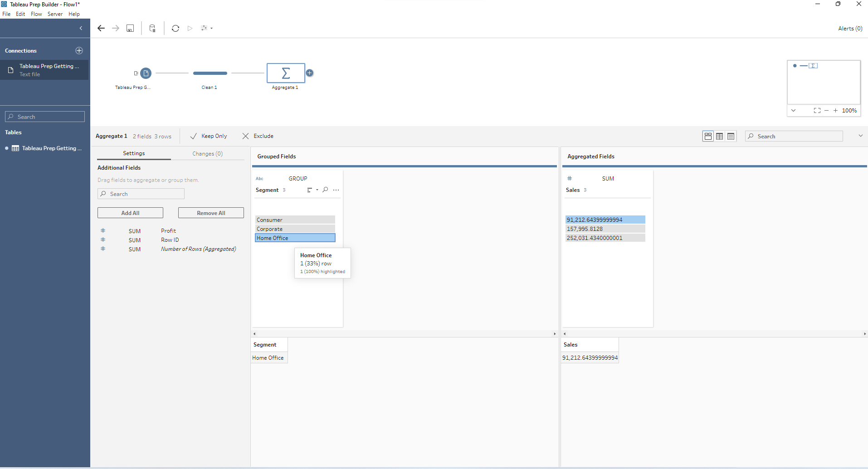Image resolution: width=868 pixels, height=469 pixels.
Task: Pause data updates with the cylinder icon
Action: tap(152, 28)
